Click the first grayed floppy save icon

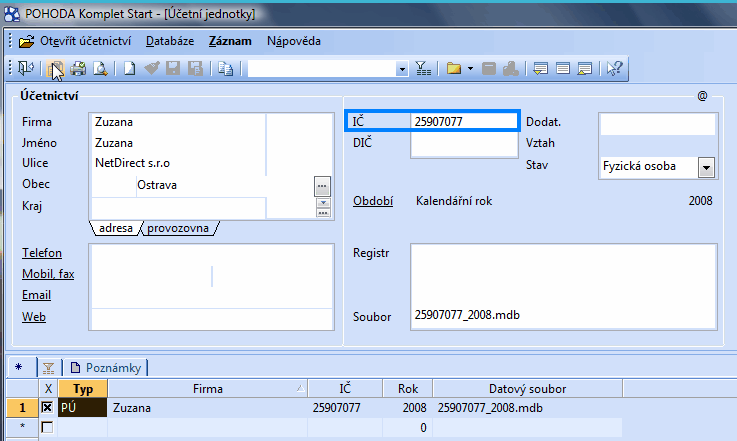pos(173,69)
